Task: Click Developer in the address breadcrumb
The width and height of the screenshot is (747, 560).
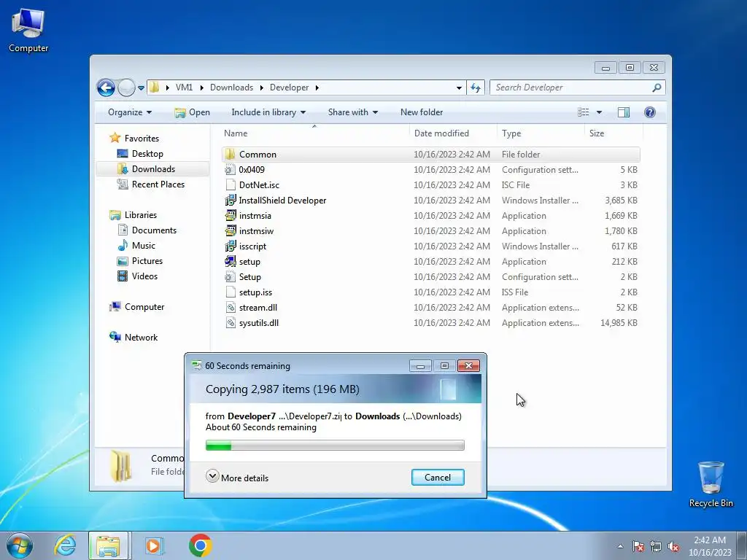Action: (289, 87)
